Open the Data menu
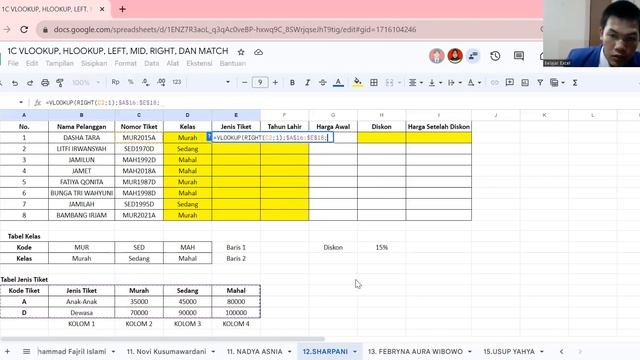This screenshot has height=360, width=640. pyautogui.click(x=151, y=63)
